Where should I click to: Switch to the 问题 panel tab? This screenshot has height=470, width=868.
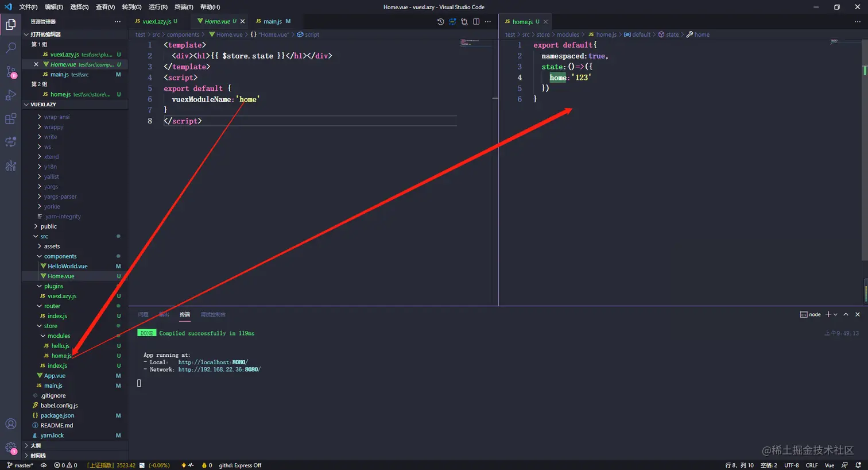pos(143,314)
